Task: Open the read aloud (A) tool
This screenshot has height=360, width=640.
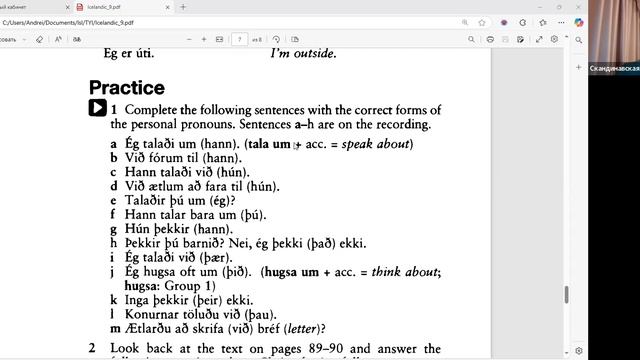Action: [58, 39]
